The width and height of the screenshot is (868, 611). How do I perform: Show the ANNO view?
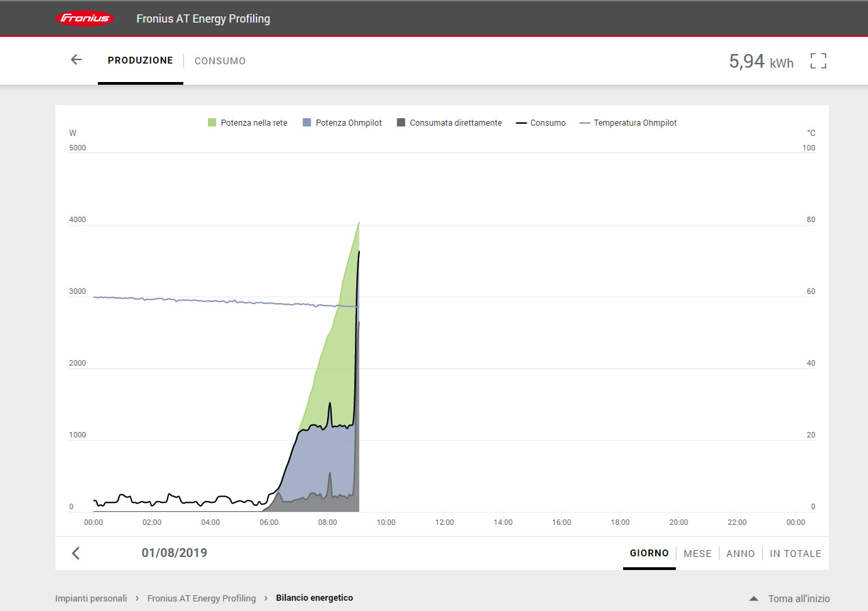point(741,554)
